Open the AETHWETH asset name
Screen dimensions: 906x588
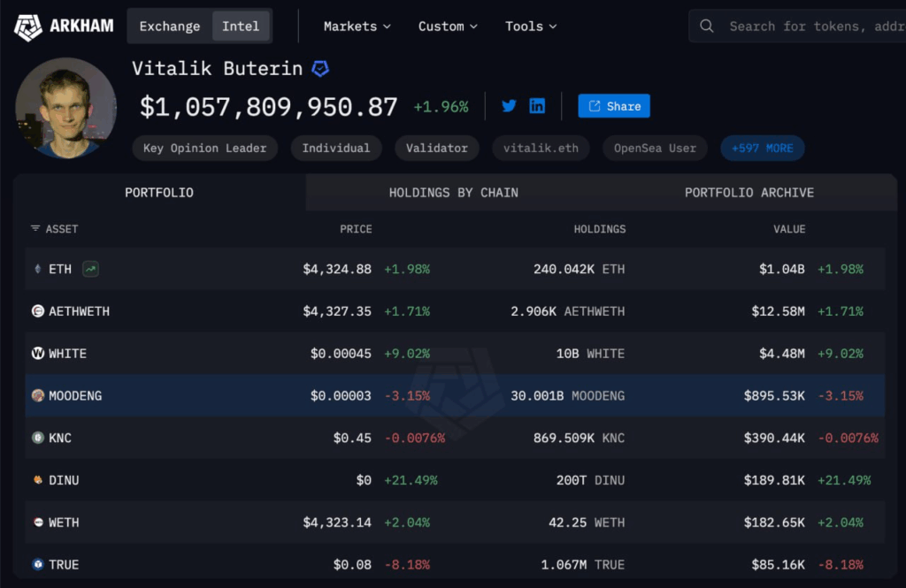pyautogui.click(x=79, y=311)
